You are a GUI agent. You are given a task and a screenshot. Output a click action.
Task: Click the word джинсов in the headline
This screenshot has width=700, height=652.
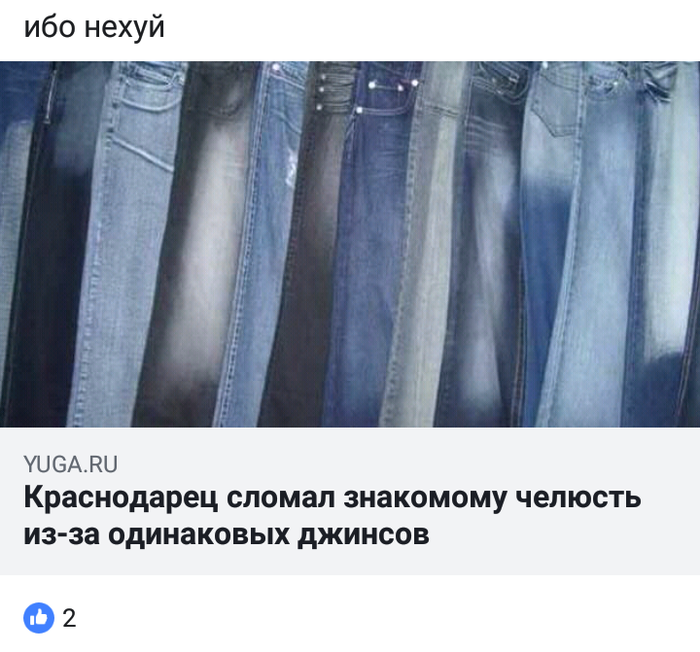[363, 535]
